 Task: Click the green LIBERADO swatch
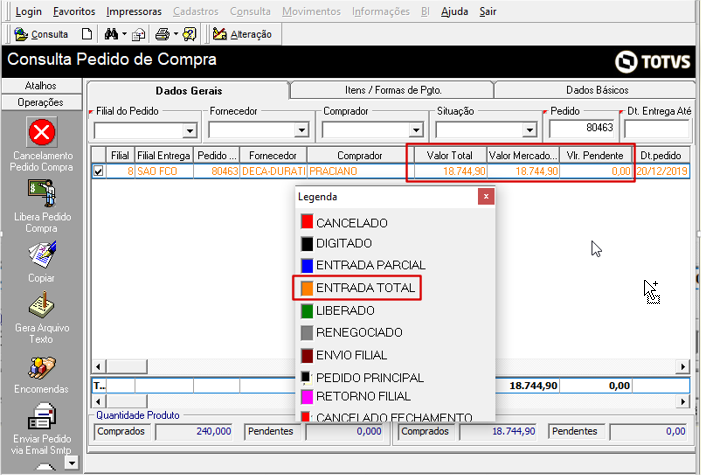point(307,311)
